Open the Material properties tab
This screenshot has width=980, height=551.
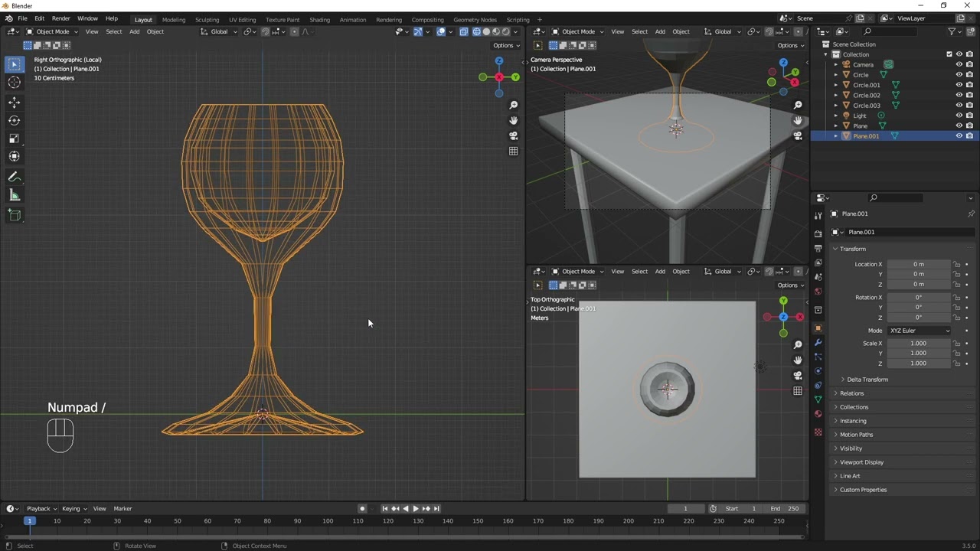tap(818, 414)
